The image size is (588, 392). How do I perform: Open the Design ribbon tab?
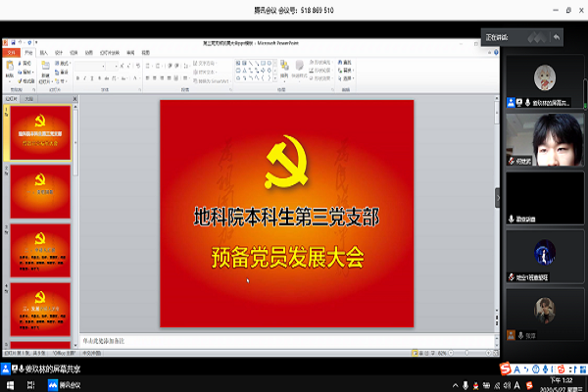point(59,52)
